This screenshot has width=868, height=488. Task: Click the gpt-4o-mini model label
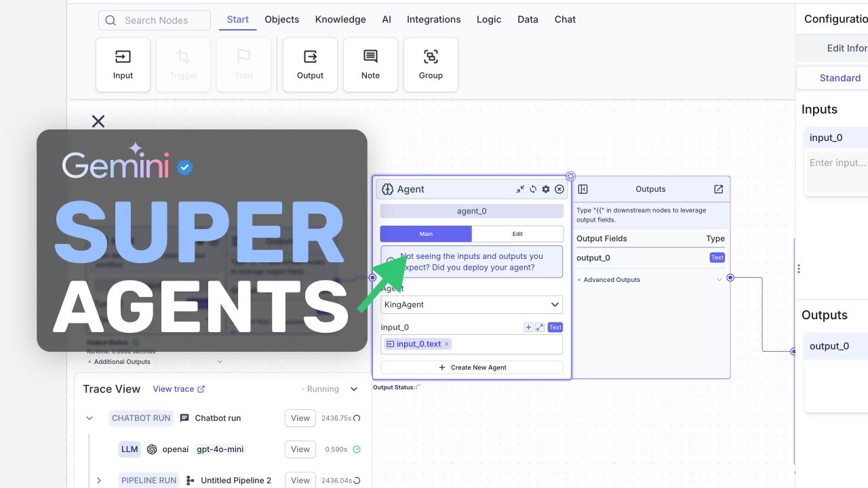(x=220, y=449)
